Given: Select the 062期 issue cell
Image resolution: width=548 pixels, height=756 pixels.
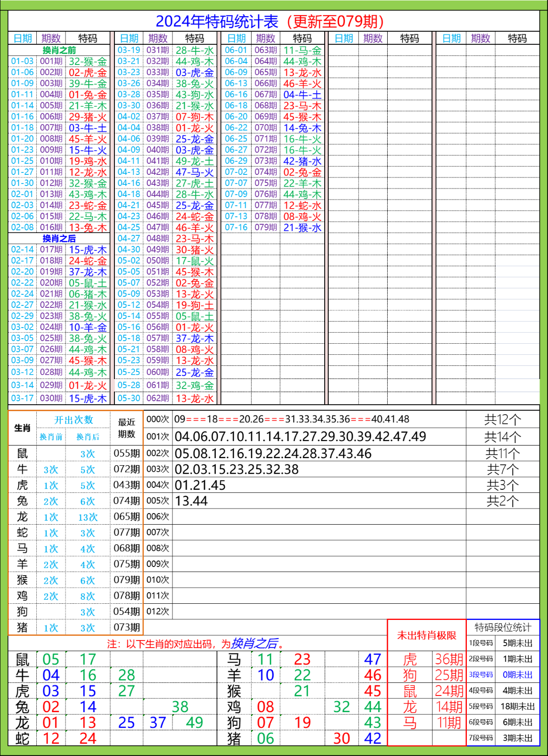Looking at the screenshot, I should [158, 398].
